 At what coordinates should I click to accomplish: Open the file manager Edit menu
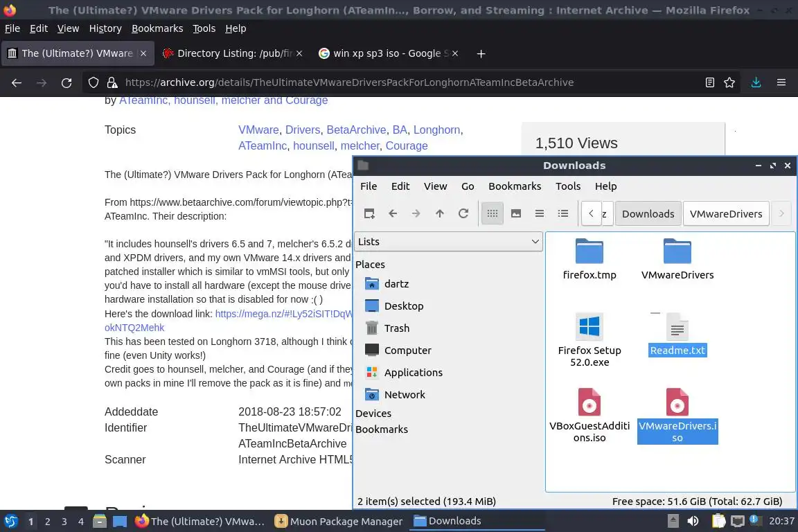[x=400, y=186]
